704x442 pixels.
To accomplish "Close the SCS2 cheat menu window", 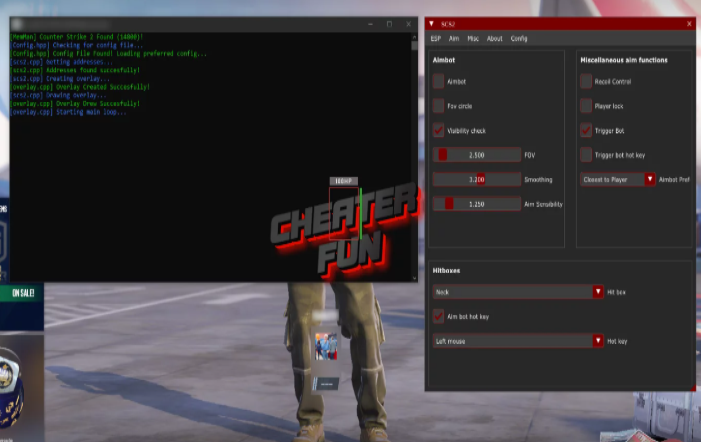I will coord(689,24).
